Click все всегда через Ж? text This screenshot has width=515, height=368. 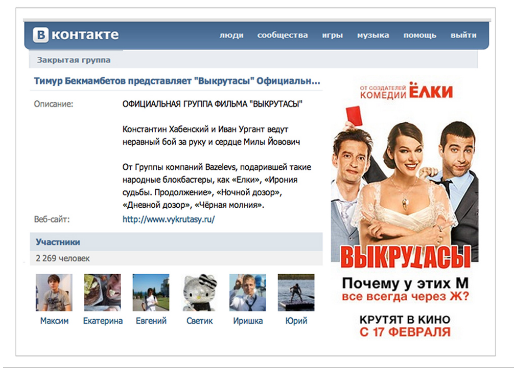tap(405, 296)
